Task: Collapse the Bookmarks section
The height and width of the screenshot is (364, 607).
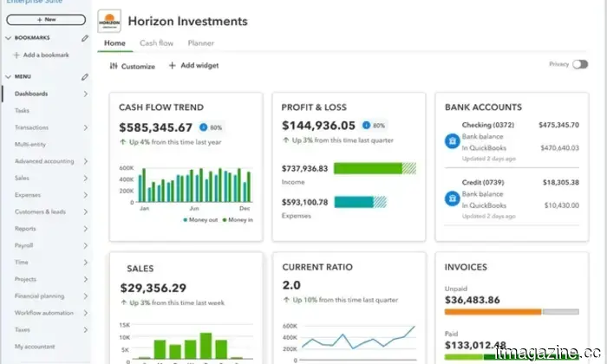Action: (x=7, y=38)
